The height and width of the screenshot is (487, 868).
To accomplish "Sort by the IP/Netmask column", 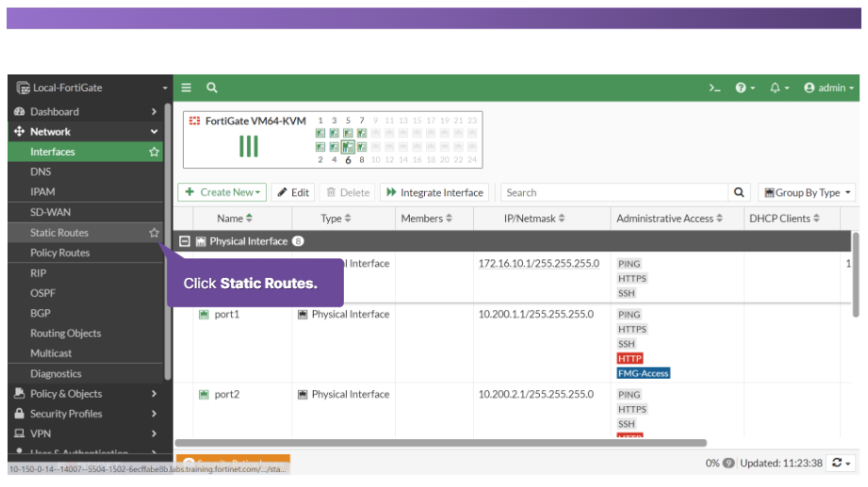I will coord(534,219).
